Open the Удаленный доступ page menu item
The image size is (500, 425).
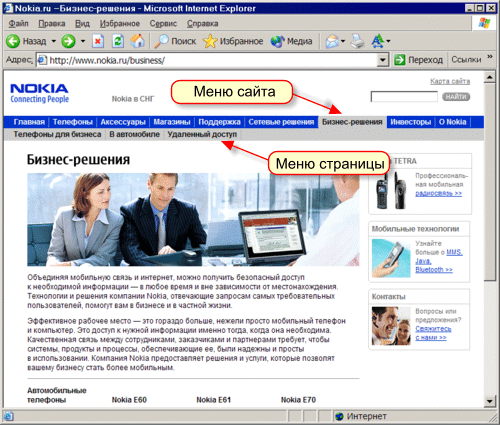[x=202, y=134]
